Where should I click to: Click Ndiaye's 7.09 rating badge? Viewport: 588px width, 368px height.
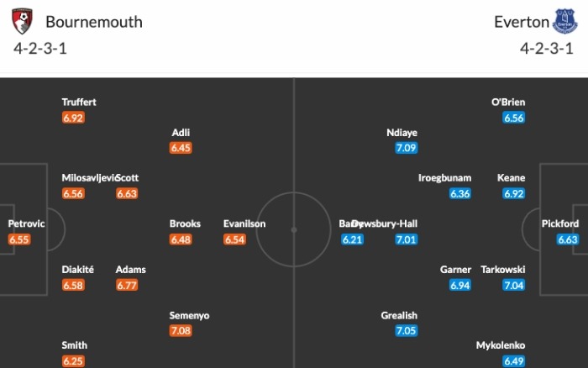pos(406,148)
